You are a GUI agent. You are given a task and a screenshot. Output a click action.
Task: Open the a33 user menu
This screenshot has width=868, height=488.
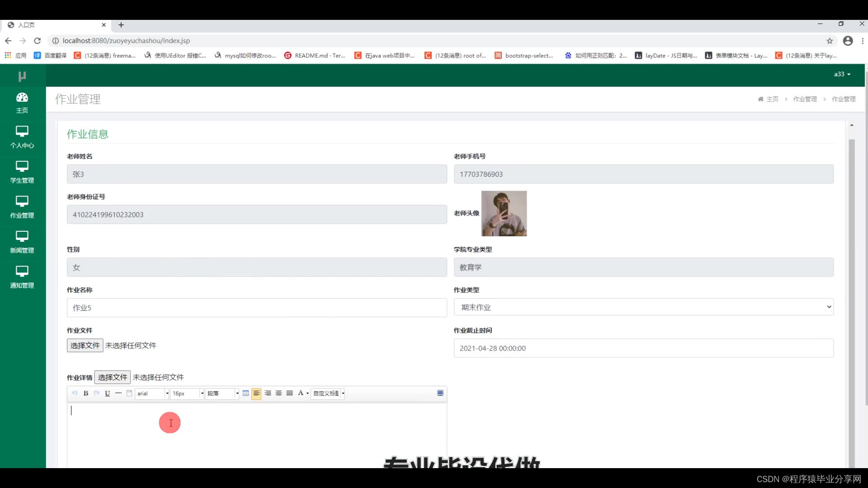pyautogui.click(x=842, y=74)
